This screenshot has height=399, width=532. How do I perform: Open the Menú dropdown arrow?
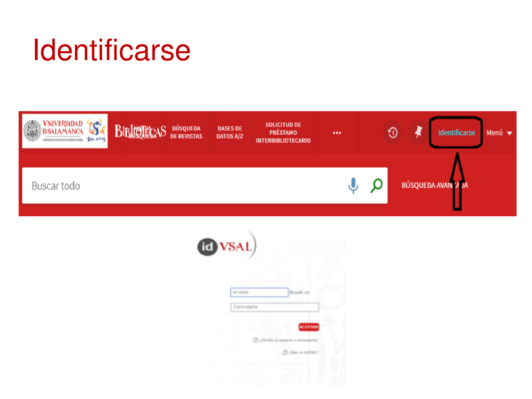point(509,133)
